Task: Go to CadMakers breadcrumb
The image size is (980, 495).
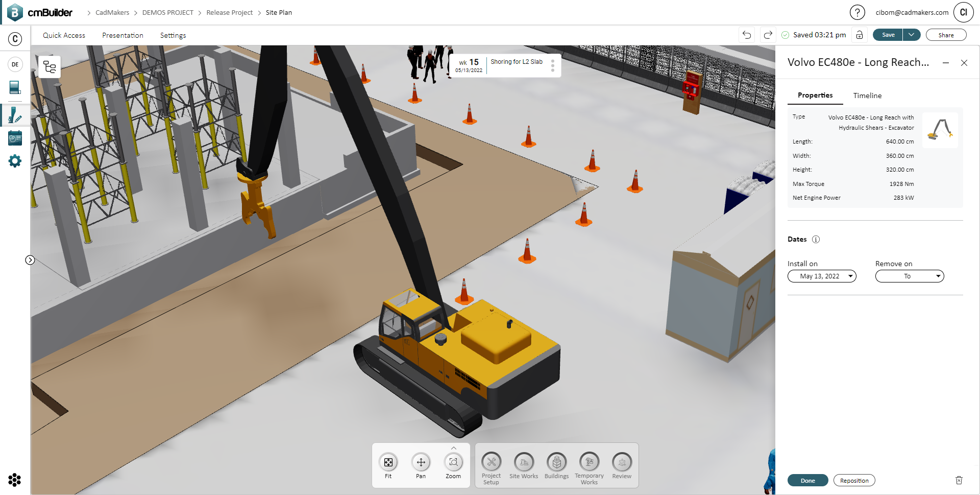Action: (x=112, y=12)
